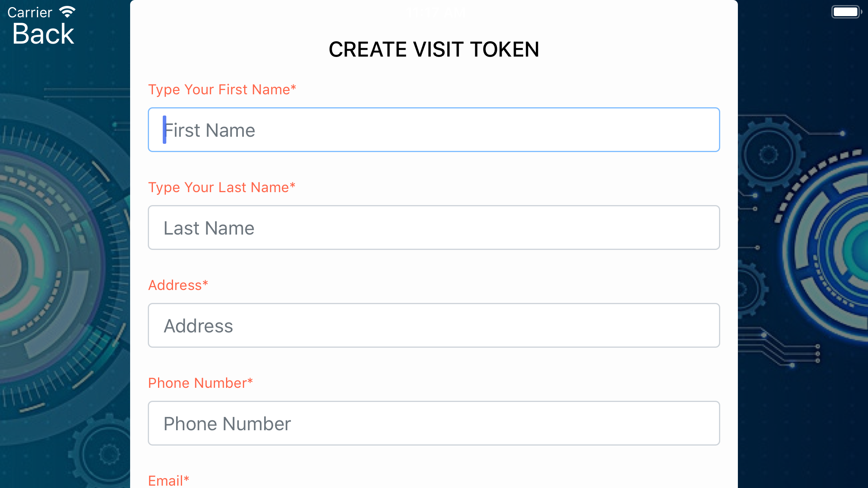The width and height of the screenshot is (868, 488).
Task: Click into the Address input box
Action: pyautogui.click(x=434, y=325)
